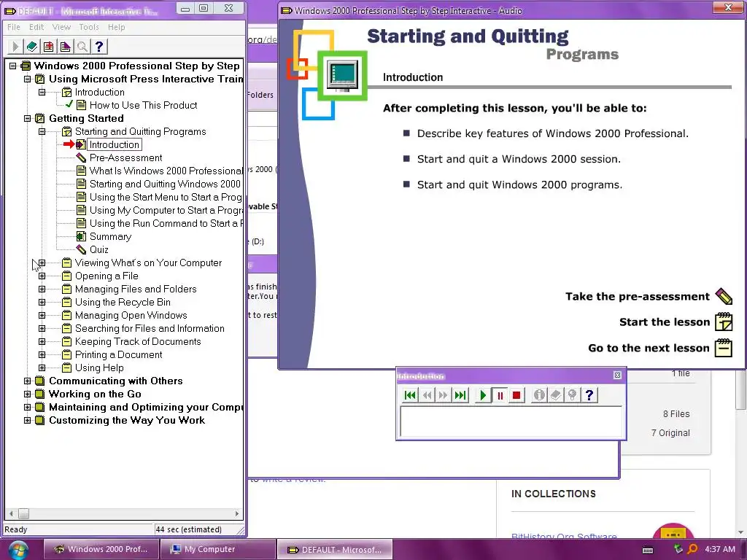Expand Viewing What's on Your Computer
This screenshot has height=560, width=747.
tap(42, 262)
